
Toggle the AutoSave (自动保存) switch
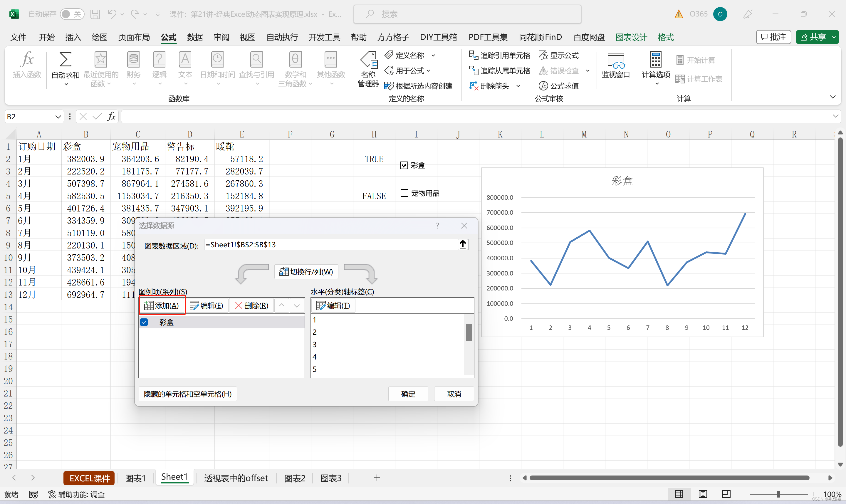click(x=72, y=14)
